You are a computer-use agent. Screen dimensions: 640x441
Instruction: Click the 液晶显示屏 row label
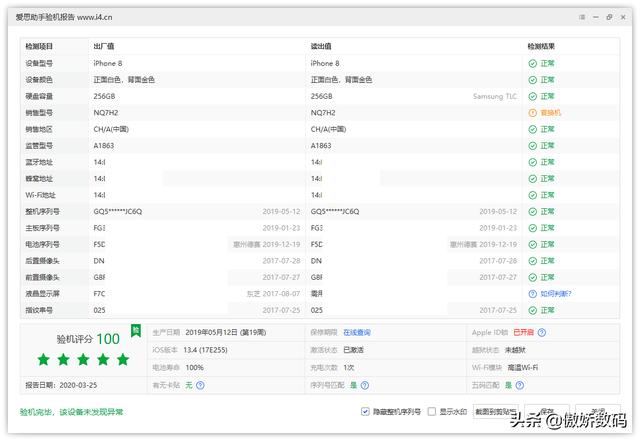42,294
